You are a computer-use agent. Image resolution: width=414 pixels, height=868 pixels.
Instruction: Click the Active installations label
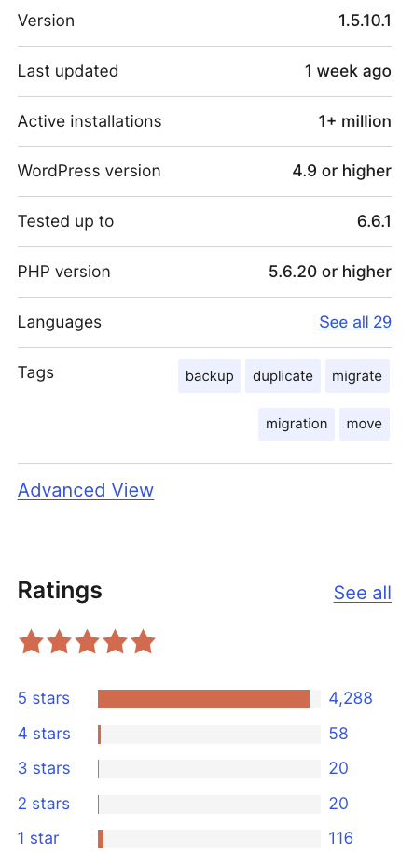tap(90, 121)
